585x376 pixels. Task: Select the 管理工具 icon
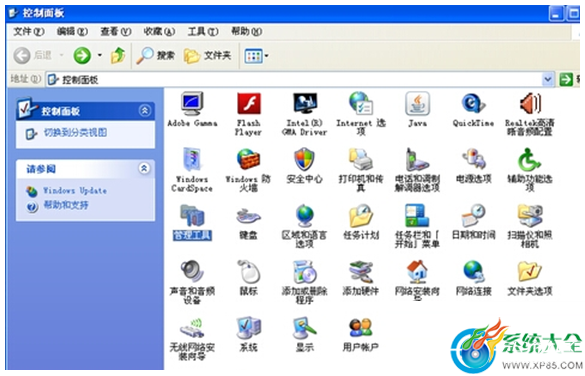point(192,216)
